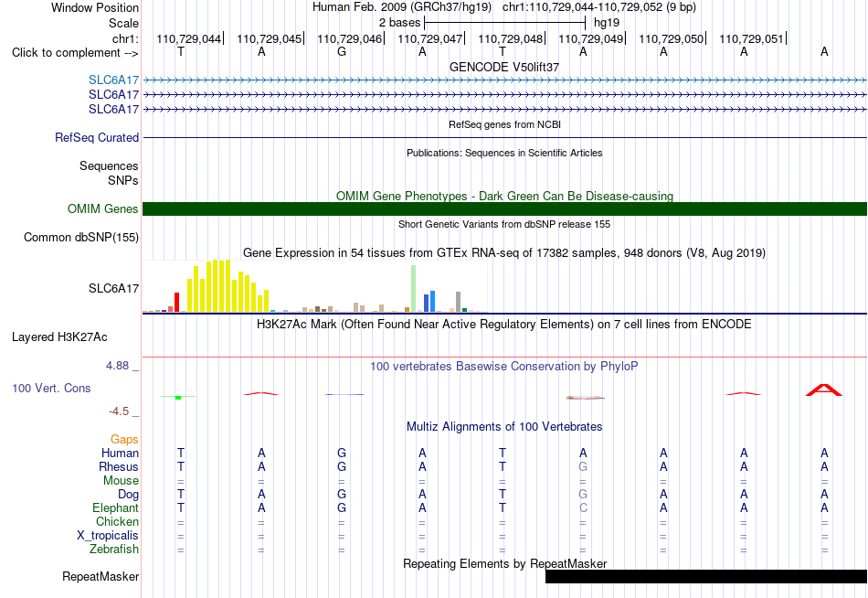Select the light-blue SLC6A17 transcript label
Viewport: 868px width, 598px height.
point(113,80)
